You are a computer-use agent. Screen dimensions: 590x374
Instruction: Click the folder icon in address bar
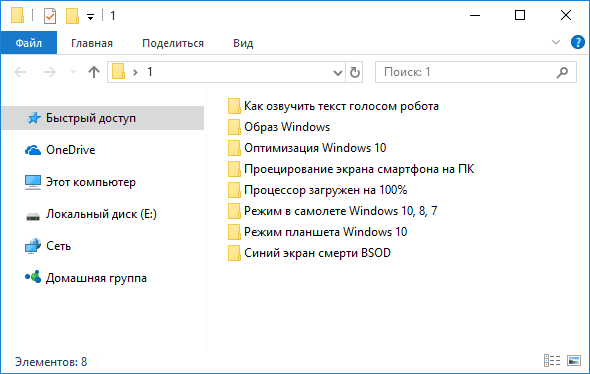[118, 71]
